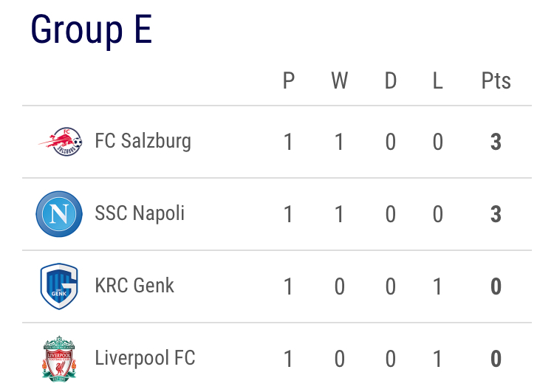Click the P column header
554x392 pixels.
coord(289,81)
